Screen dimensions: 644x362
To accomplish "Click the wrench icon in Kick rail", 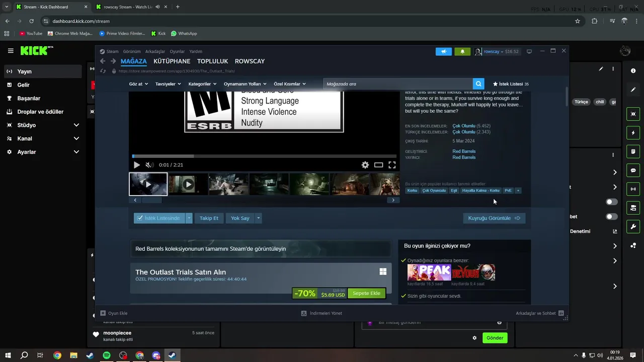I will [633, 226].
